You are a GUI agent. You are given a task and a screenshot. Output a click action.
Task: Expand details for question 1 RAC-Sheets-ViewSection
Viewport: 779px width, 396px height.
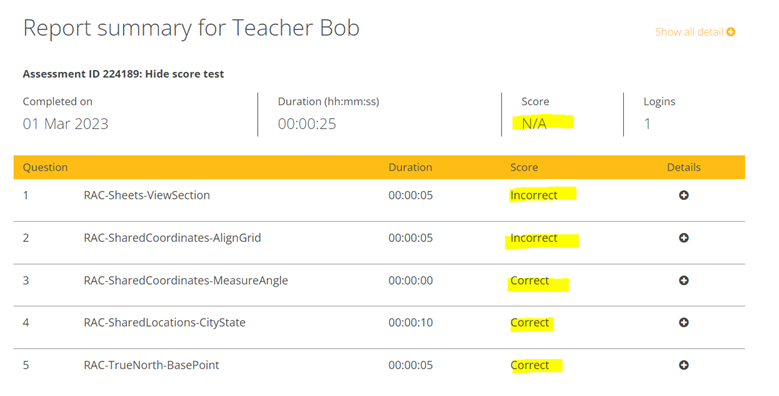(x=684, y=195)
